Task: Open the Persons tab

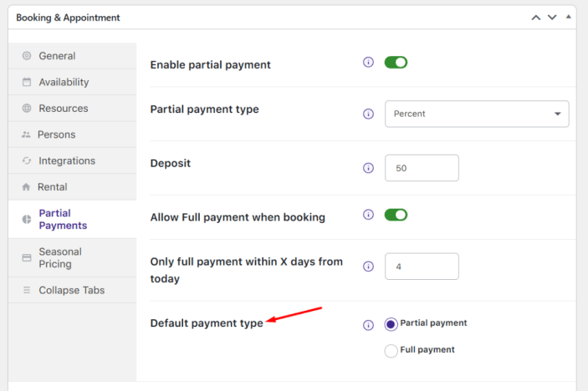Action: click(73, 135)
